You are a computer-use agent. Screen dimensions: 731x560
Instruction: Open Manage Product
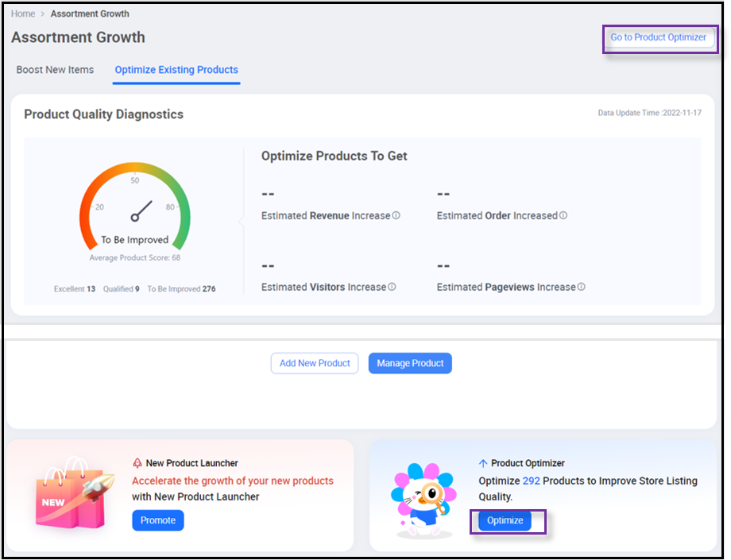(410, 363)
